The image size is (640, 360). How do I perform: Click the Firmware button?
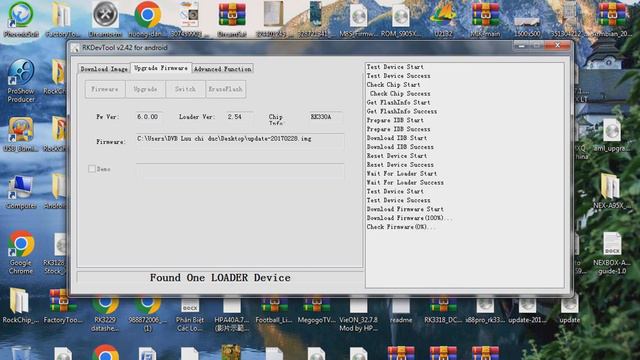pyautogui.click(x=105, y=89)
